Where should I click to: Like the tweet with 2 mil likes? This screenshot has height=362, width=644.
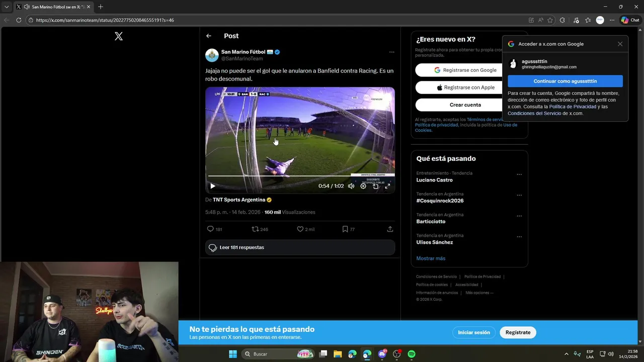click(305, 229)
